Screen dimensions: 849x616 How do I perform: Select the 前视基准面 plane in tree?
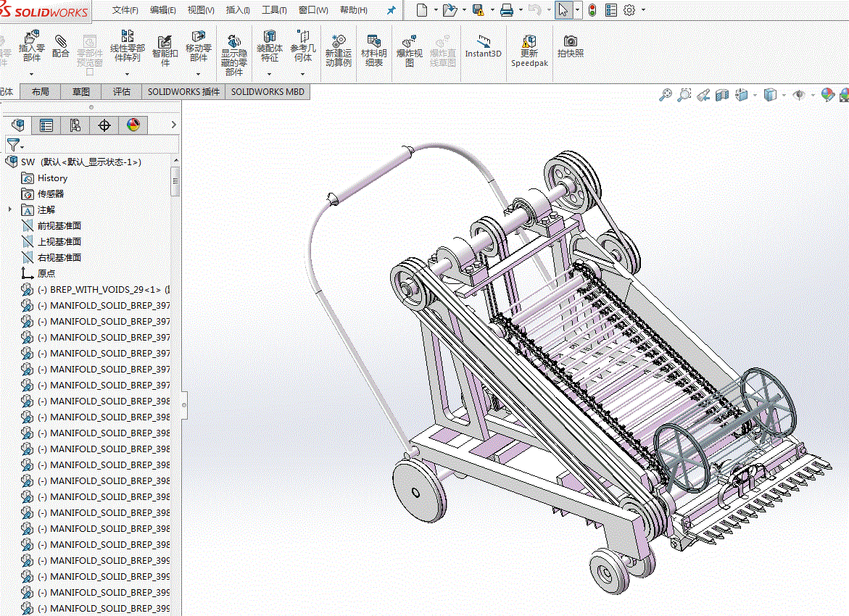pos(59,225)
